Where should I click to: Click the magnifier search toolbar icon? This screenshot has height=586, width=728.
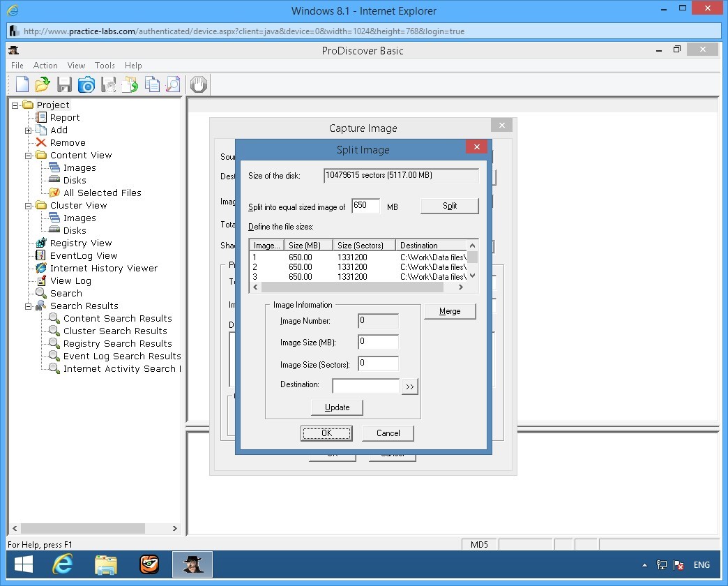tap(173, 84)
